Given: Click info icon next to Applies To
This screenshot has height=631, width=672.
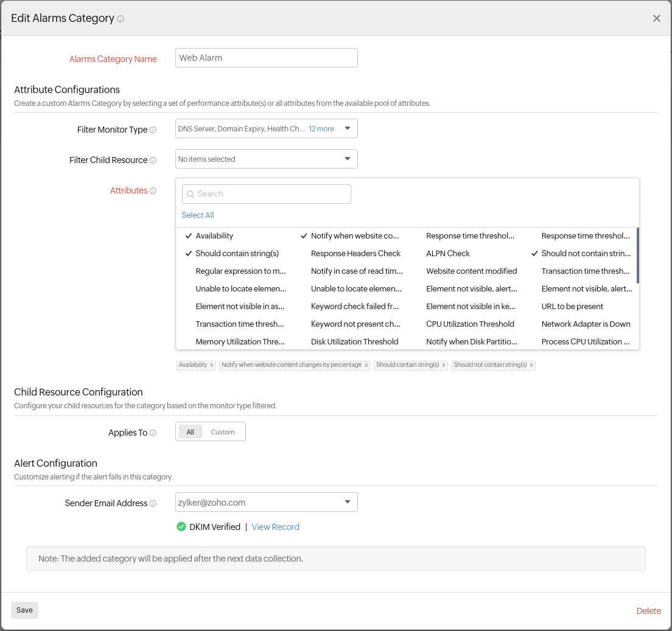Looking at the screenshot, I should point(153,433).
